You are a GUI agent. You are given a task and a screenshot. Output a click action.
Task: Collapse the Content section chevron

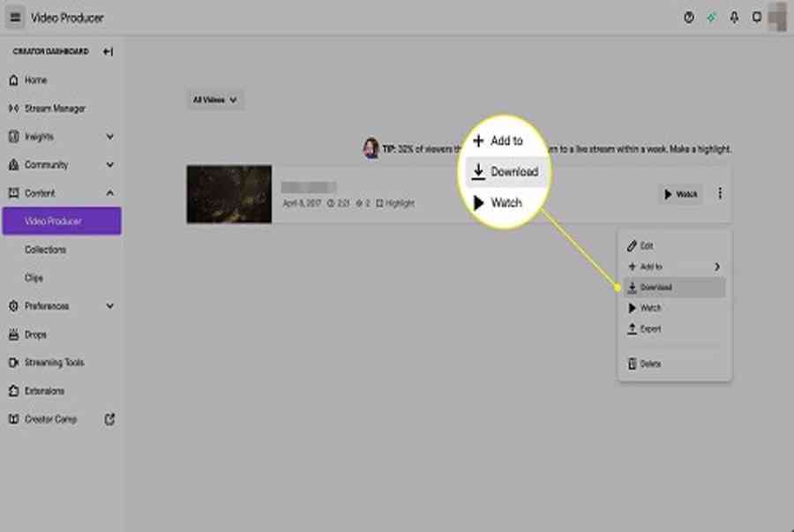(109, 193)
